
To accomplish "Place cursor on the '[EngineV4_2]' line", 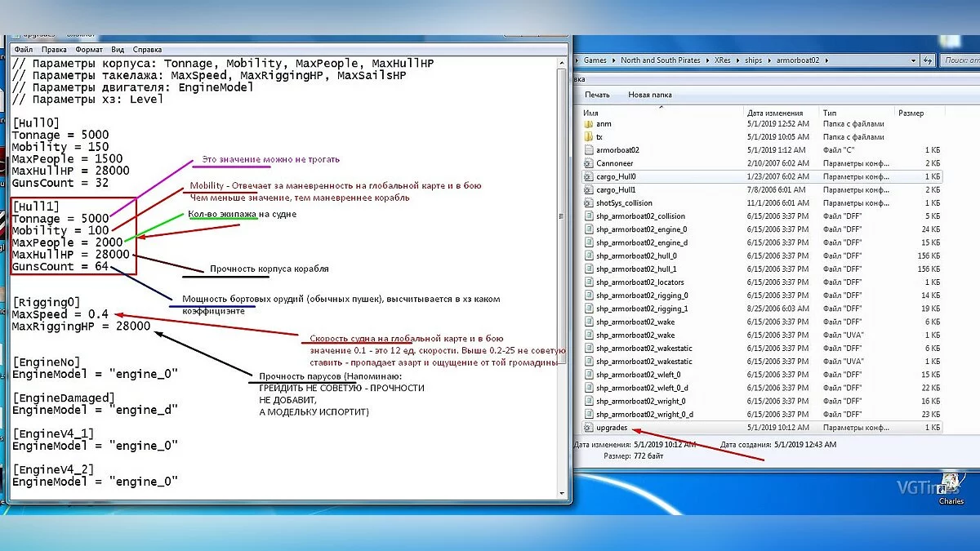I will tap(53, 469).
